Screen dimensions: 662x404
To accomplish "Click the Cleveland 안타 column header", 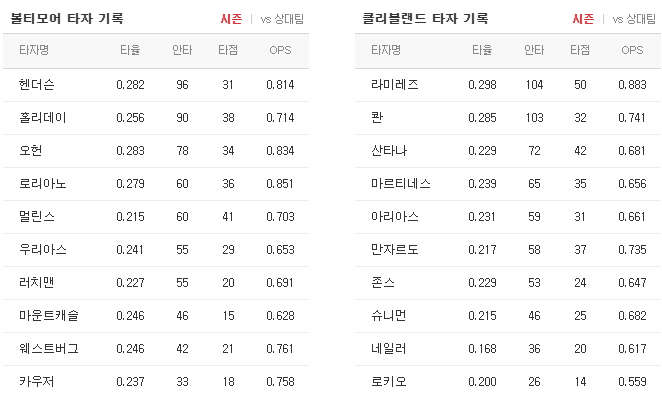I will (534, 50).
